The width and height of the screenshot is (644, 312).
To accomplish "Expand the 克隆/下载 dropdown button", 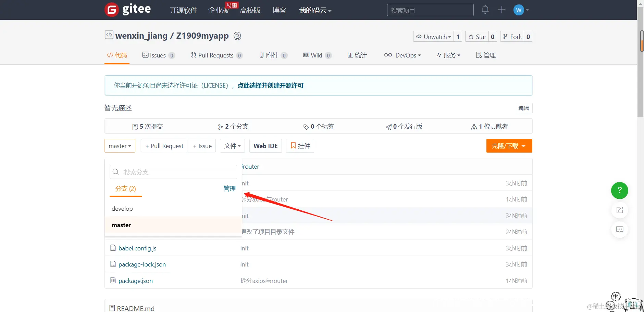I will click(509, 146).
